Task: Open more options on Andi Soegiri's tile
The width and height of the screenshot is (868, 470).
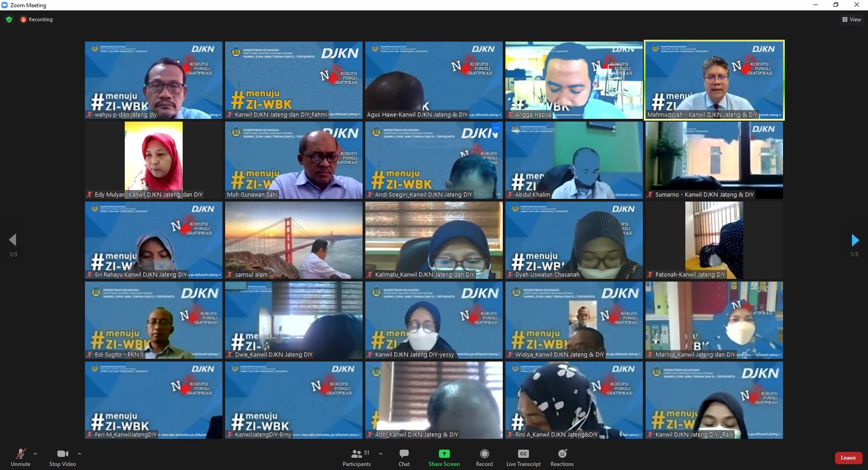Action: [x=496, y=128]
